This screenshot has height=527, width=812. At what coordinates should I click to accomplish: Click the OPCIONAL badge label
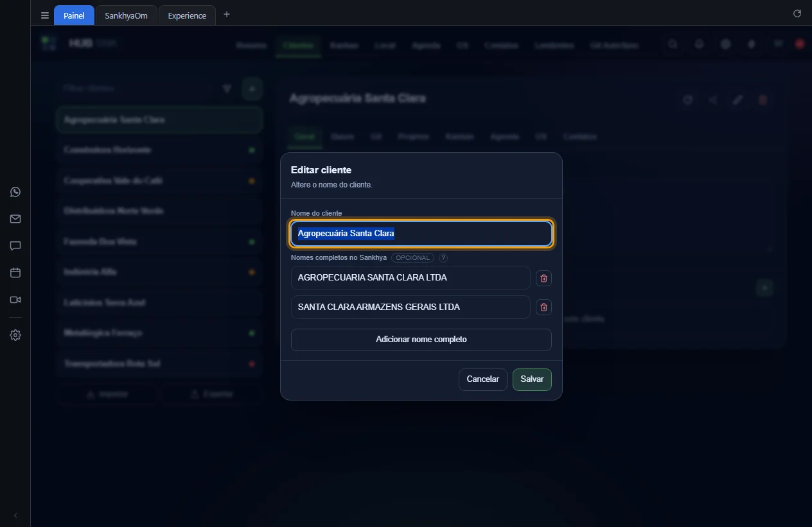(x=412, y=258)
